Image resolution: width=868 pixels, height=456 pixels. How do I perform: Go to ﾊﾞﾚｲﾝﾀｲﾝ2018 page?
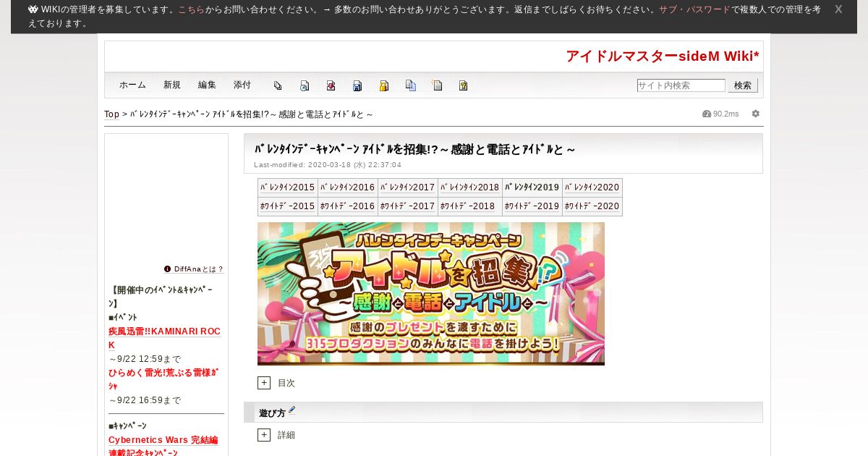point(470,187)
